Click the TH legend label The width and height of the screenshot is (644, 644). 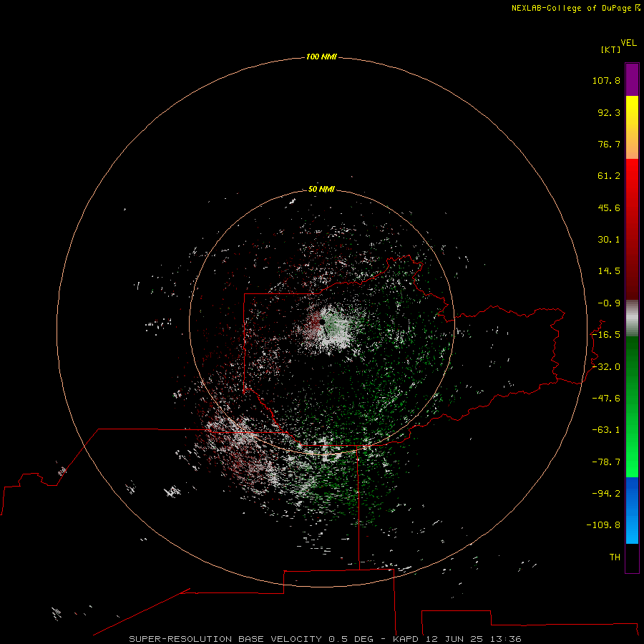[x=615, y=557]
